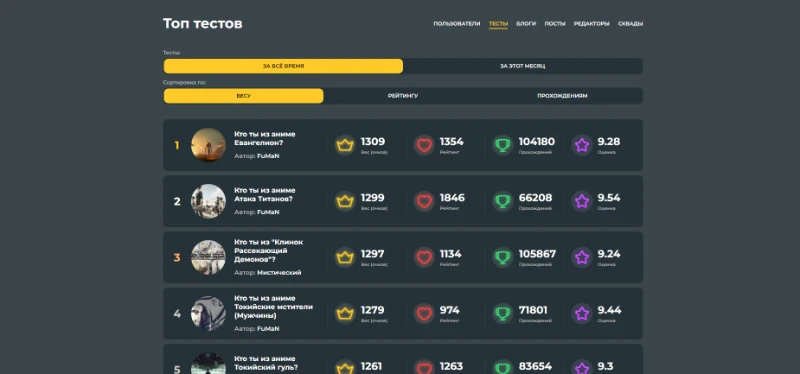Open author 'Мистический' profile

point(279,272)
